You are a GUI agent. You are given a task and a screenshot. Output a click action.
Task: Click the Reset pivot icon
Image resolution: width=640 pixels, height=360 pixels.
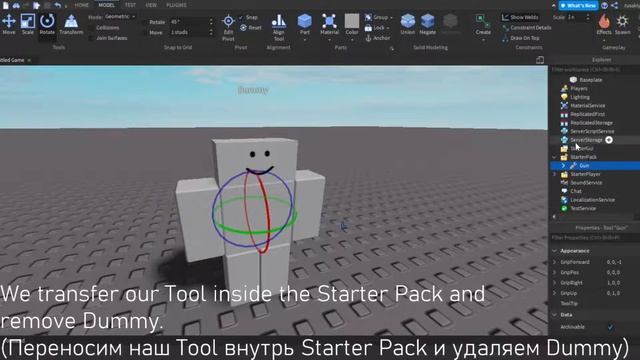click(x=244, y=28)
